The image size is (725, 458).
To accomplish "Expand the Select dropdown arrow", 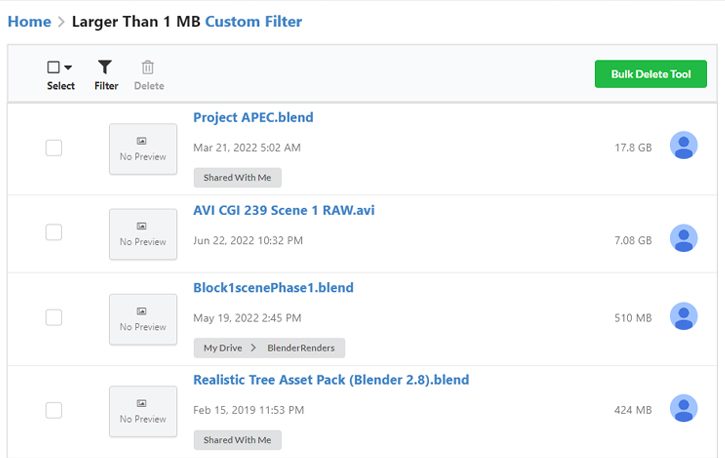I will click(68, 67).
